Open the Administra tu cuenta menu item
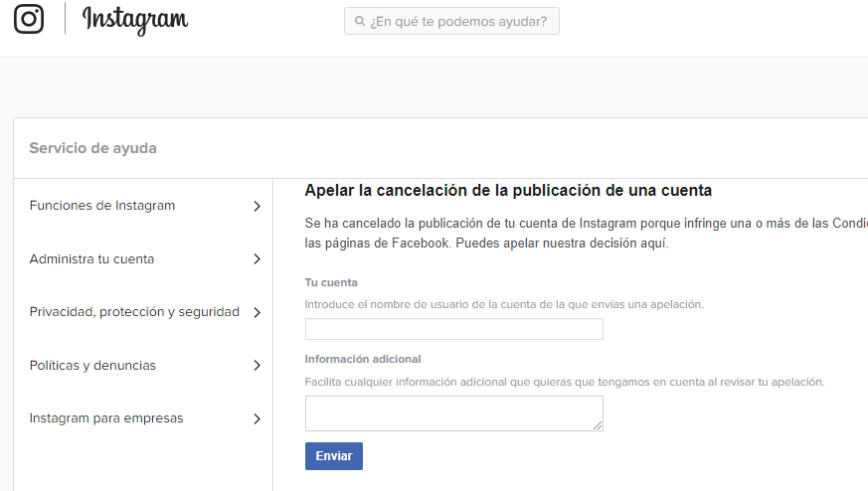Screen dimensions: 868x491 pos(91,259)
